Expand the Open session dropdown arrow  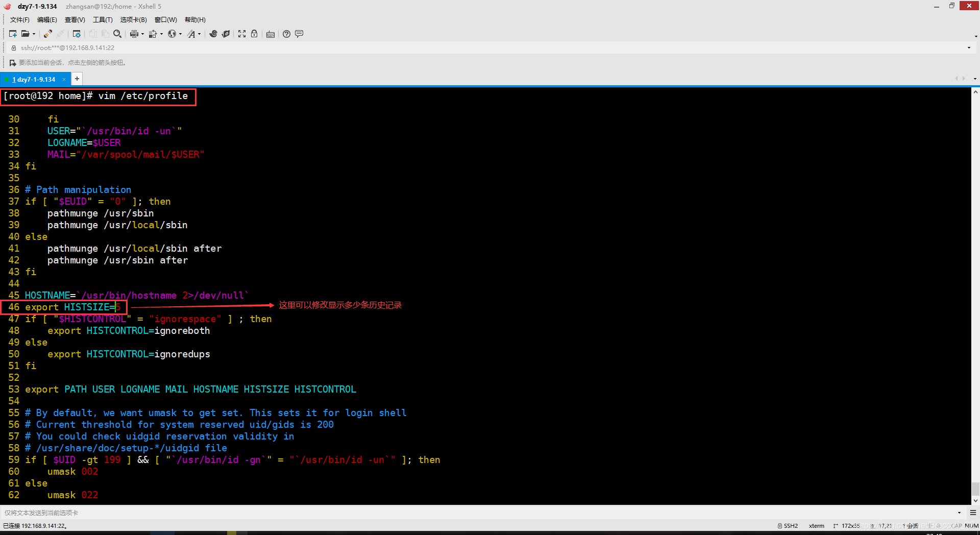click(x=34, y=34)
